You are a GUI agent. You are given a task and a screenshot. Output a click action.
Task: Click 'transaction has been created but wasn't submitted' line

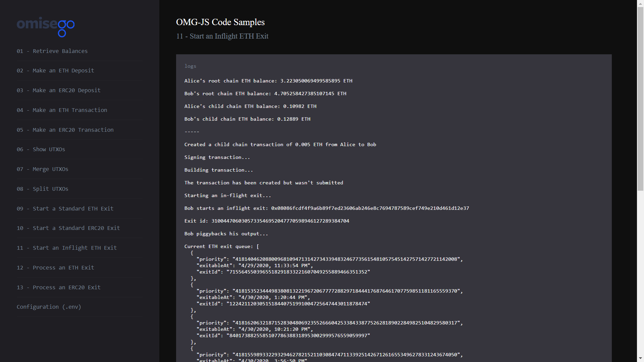tap(264, 183)
